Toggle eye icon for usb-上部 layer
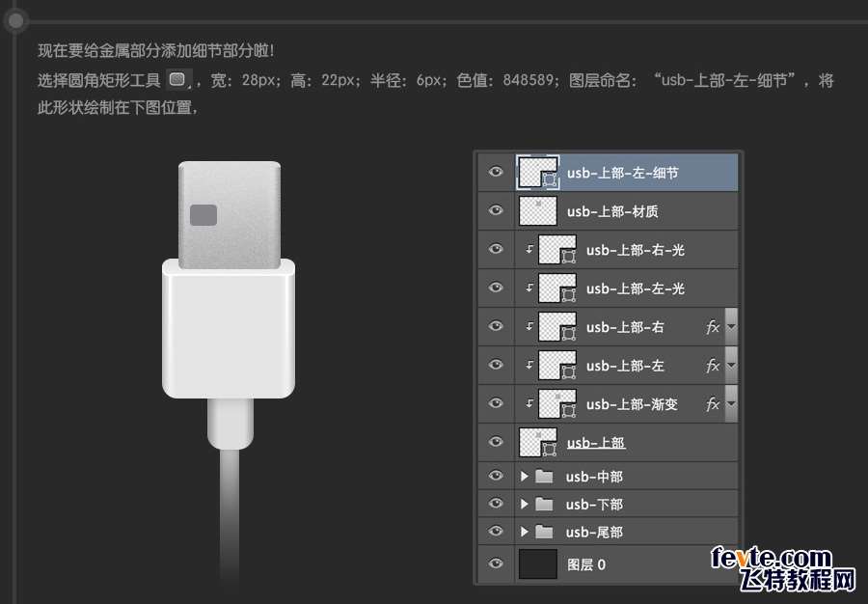Viewport: 868px width, 604px height. click(496, 442)
